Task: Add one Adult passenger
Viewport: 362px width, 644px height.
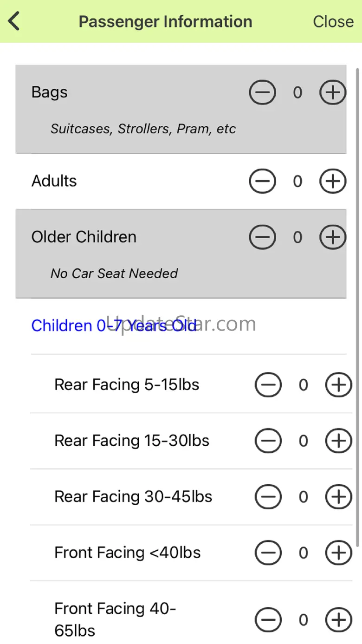Action: click(333, 181)
